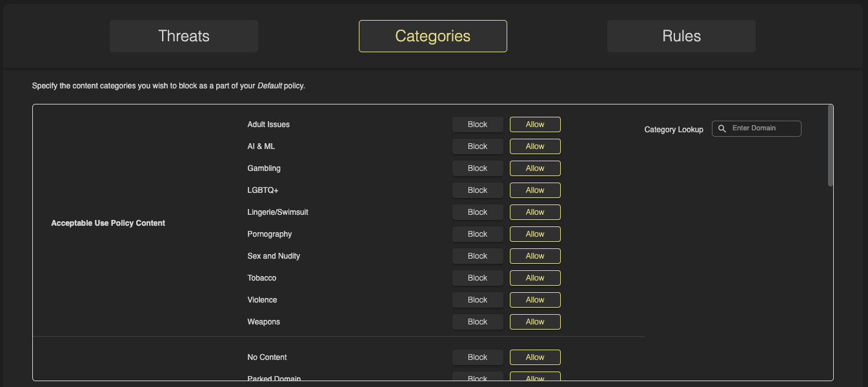868x387 pixels.
Task: Block the Weapons category
Action: click(477, 322)
